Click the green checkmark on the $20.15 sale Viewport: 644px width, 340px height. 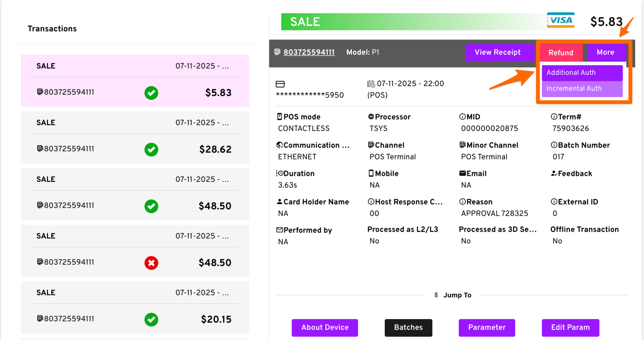(151, 320)
